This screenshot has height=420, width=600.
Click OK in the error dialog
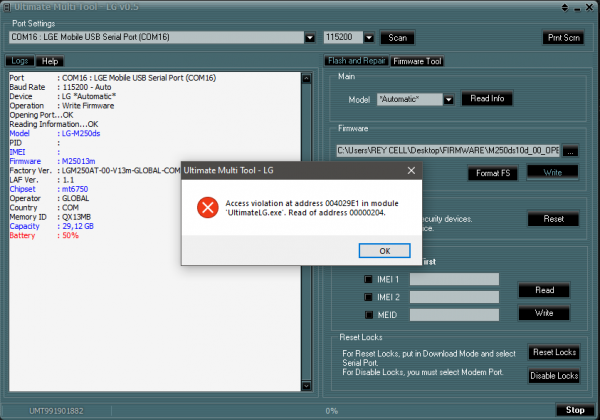pyautogui.click(x=385, y=251)
